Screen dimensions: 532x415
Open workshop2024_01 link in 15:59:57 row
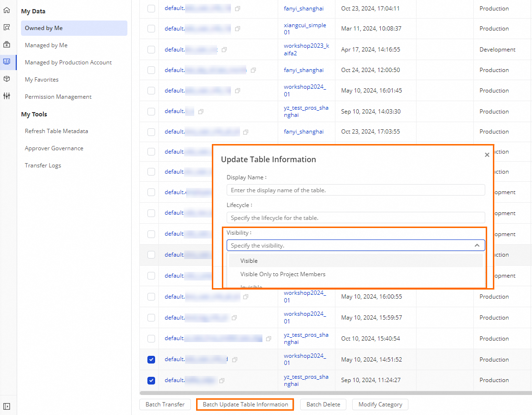point(305,318)
